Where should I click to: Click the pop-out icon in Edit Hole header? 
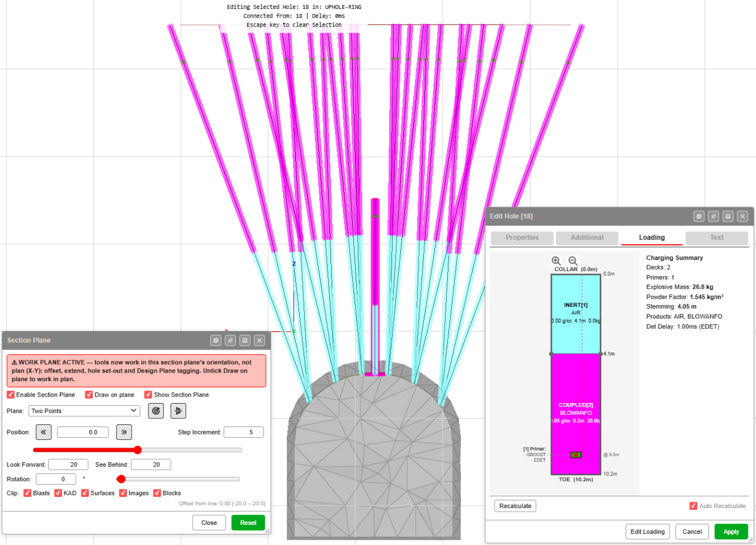click(x=698, y=216)
